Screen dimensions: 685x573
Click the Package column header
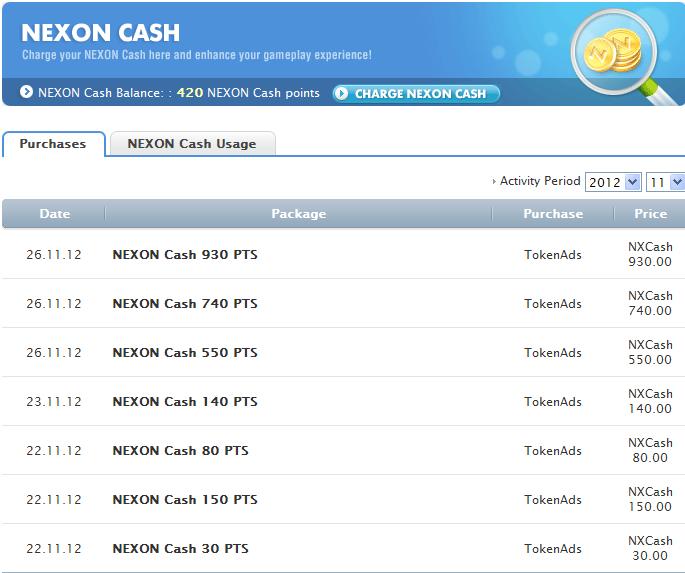coord(299,214)
